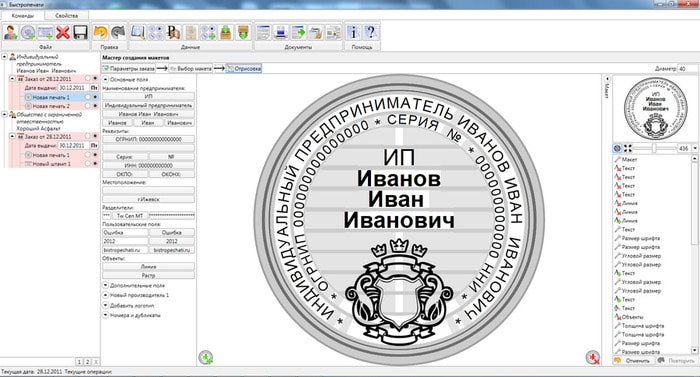Click the colorful chart icon in Документы group

(333, 33)
